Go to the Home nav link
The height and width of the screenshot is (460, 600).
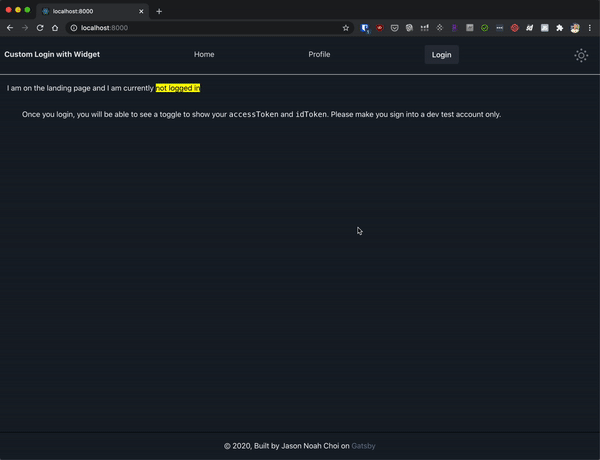coord(204,54)
